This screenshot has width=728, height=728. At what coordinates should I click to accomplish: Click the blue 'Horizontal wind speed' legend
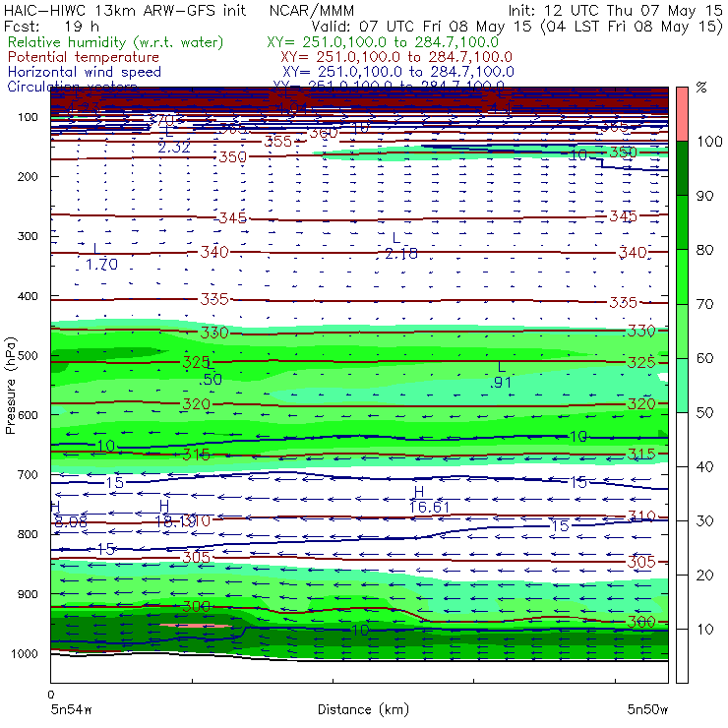[85, 72]
